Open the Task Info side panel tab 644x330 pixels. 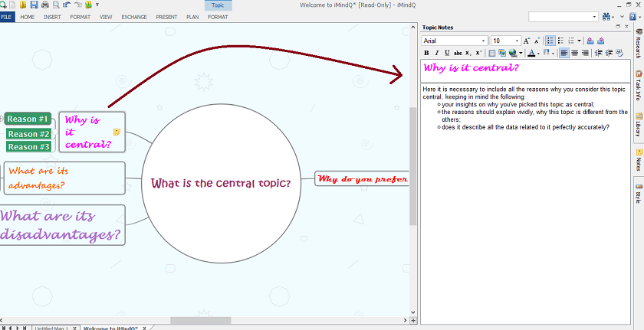point(639,85)
